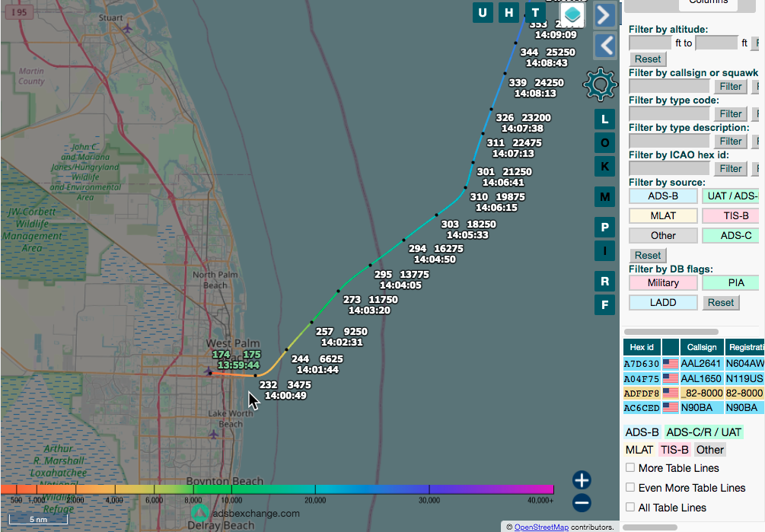
Task: Click the left-pointing chevron arrow button
Action: [604, 46]
